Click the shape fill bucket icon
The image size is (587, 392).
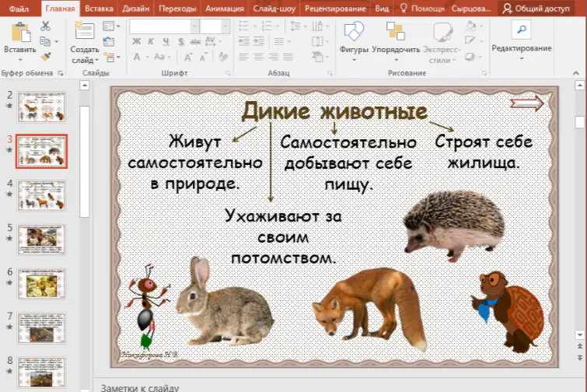471,26
